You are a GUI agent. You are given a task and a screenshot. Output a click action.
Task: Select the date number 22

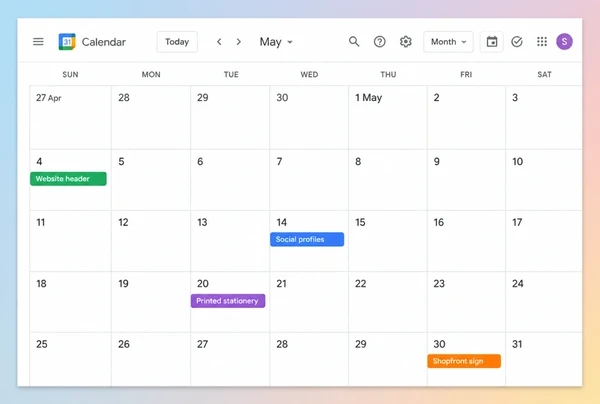point(361,283)
